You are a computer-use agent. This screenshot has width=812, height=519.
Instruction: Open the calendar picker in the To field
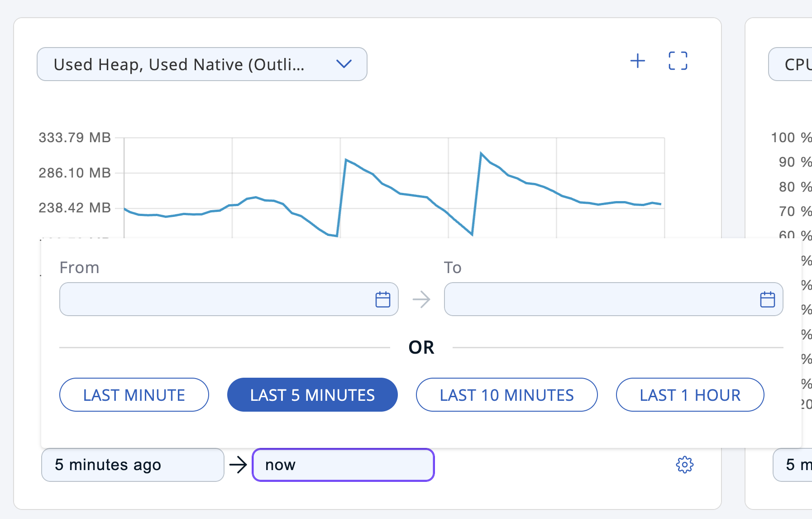767,299
